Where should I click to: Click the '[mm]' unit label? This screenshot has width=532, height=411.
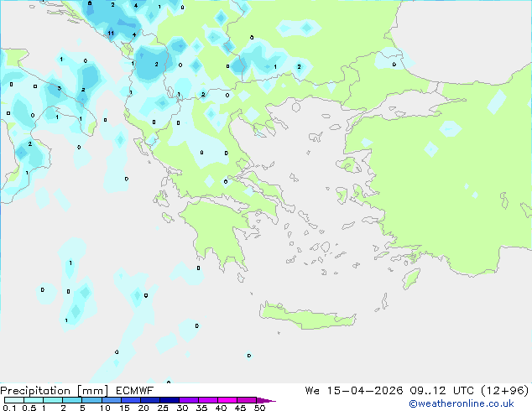coord(93,391)
